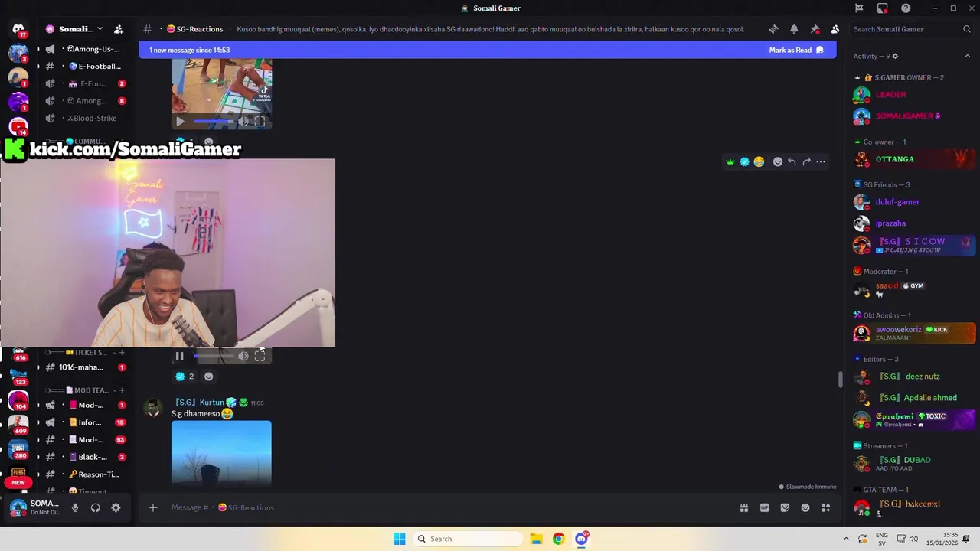Add the laughing emoji quick reaction
Viewport: 980px width, 551px height.
pos(759,161)
